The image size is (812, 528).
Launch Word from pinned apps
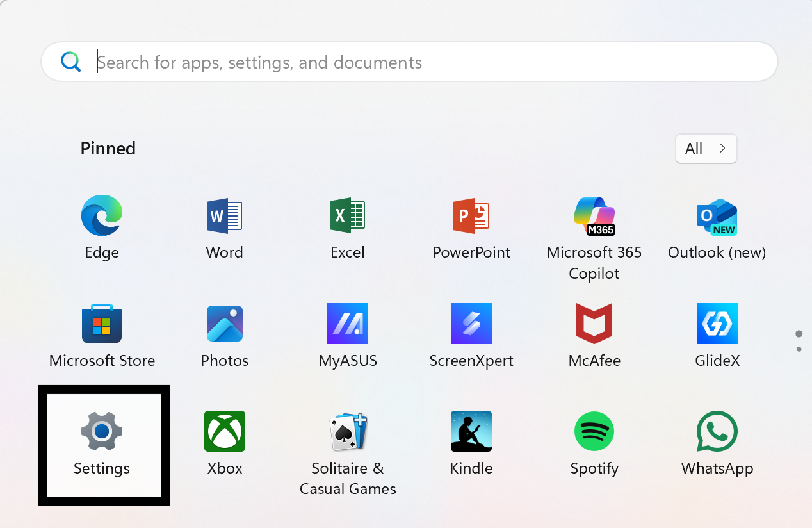tap(225, 228)
